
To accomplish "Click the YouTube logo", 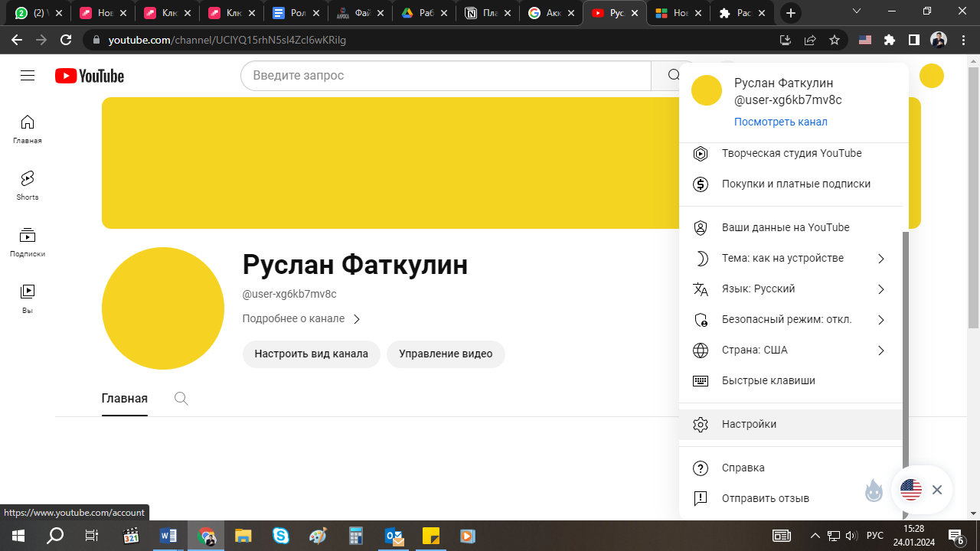I will [x=90, y=76].
